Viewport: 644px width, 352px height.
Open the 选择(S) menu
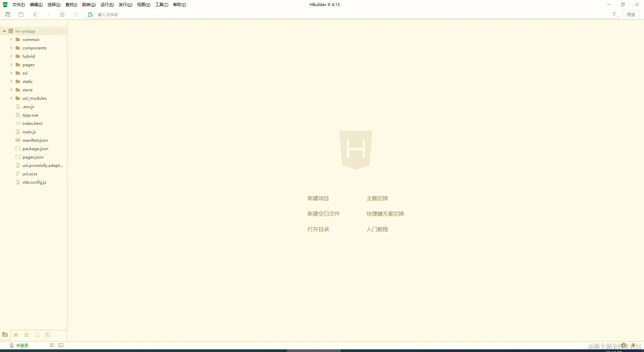(54, 5)
